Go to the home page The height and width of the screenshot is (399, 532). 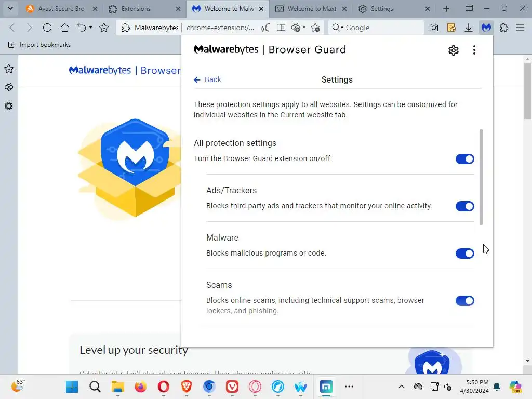pyautogui.click(x=64, y=28)
